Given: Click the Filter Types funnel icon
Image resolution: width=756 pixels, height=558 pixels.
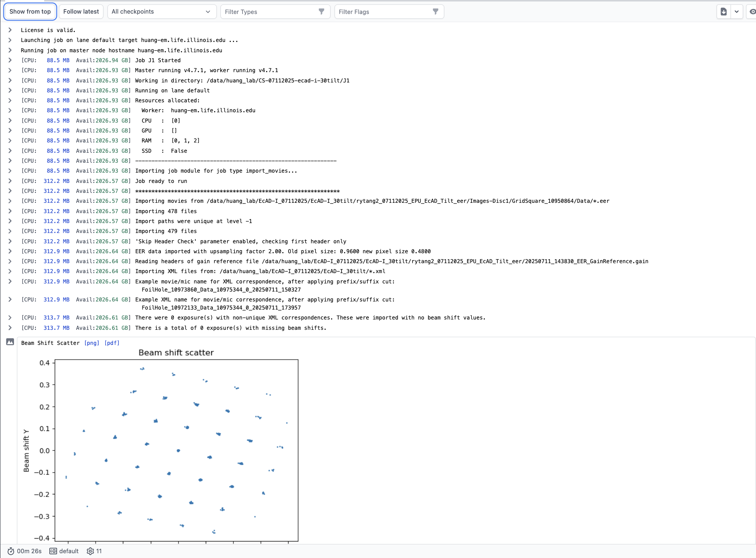Looking at the screenshot, I should [x=321, y=12].
